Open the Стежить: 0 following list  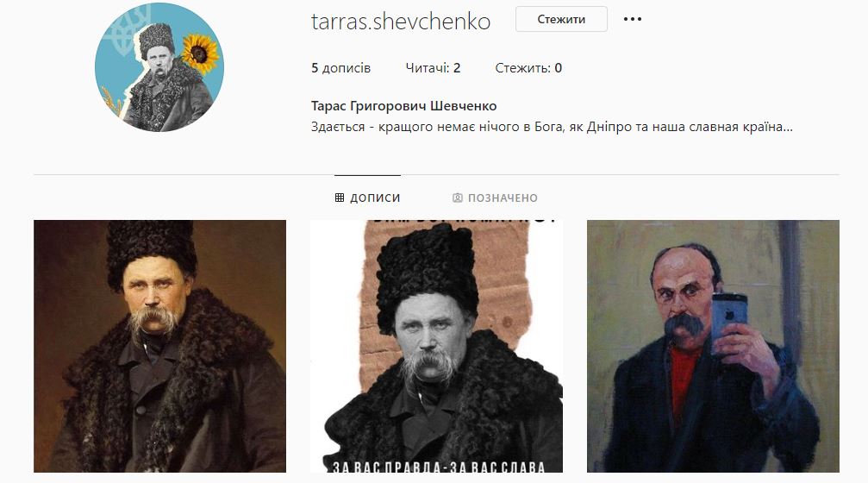pos(528,68)
